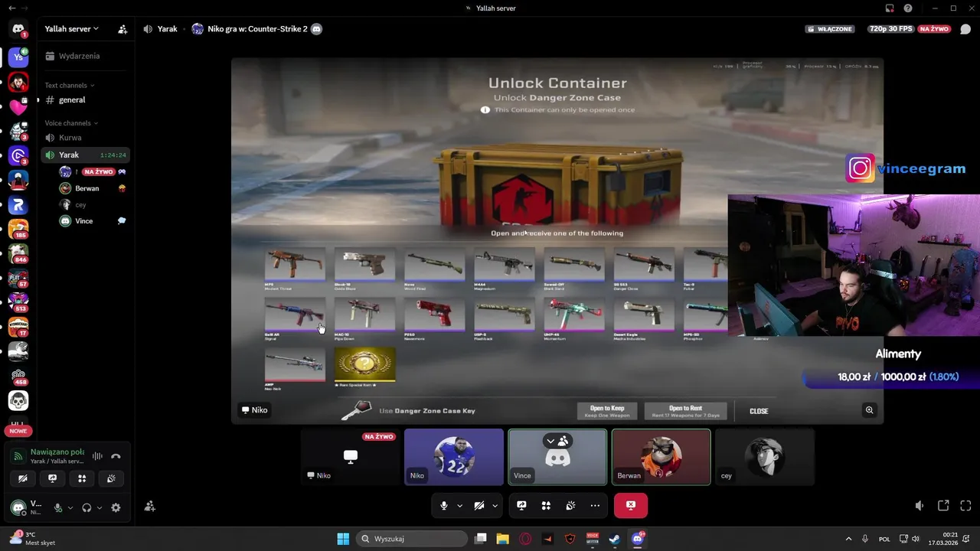The width and height of the screenshot is (980, 551).
Task: Invite people via icon beside Yallah server
Action: pos(122,29)
